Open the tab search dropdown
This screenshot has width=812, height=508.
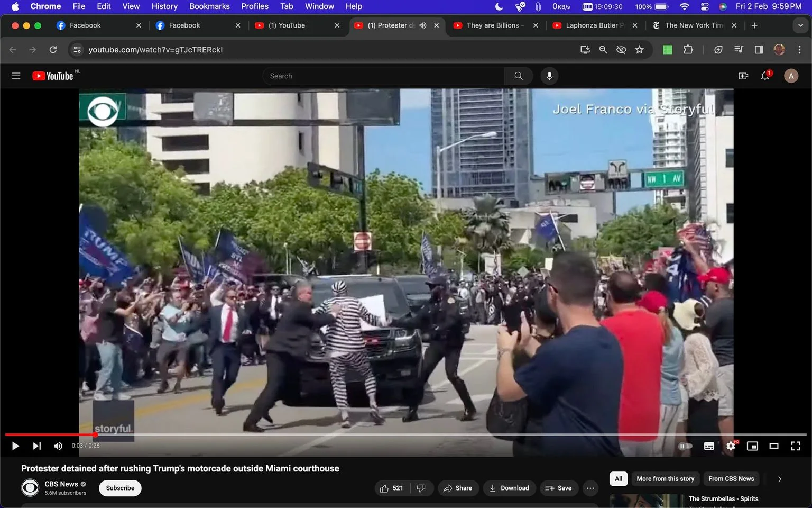800,25
